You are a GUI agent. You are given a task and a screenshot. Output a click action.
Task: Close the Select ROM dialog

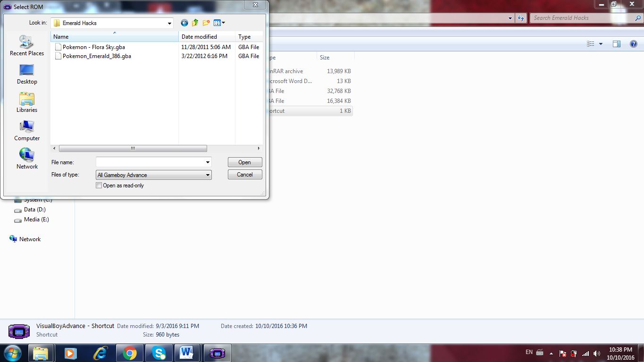[x=255, y=5]
